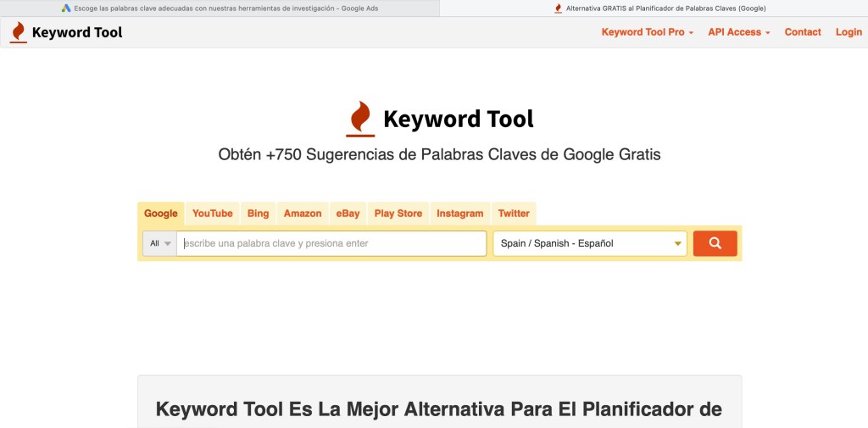This screenshot has width=868, height=428.
Task: Click the flame favicon in second browser tab
Action: pyautogui.click(x=558, y=8)
